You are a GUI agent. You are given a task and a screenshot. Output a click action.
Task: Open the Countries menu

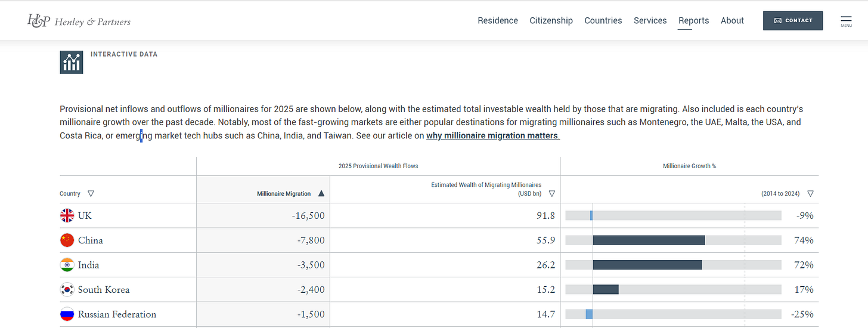click(603, 20)
